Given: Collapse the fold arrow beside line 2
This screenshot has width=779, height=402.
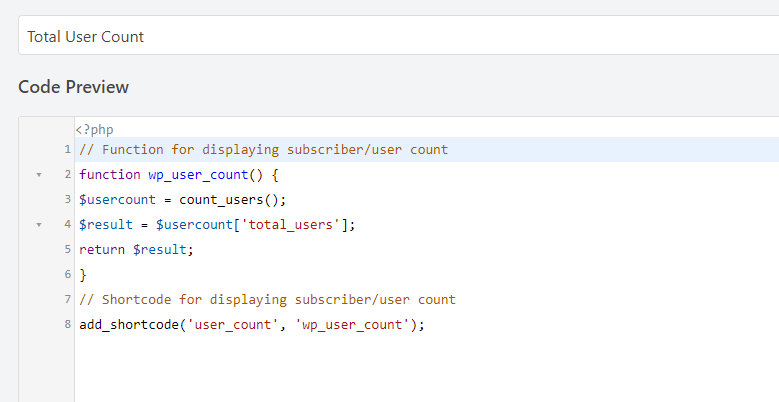Looking at the screenshot, I should [x=39, y=175].
